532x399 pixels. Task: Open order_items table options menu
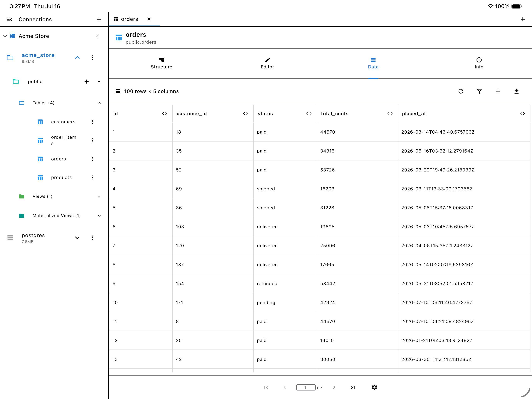(93, 141)
